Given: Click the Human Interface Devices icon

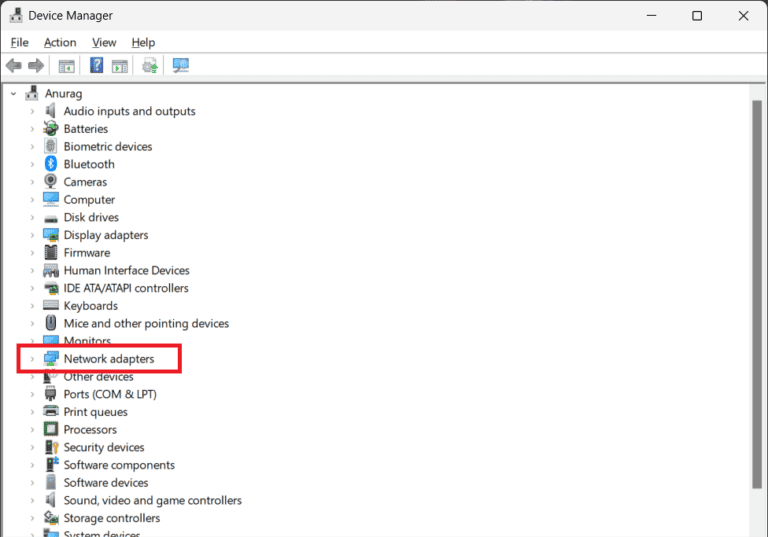Looking at the screenshot, I should [x=50, y=270].
